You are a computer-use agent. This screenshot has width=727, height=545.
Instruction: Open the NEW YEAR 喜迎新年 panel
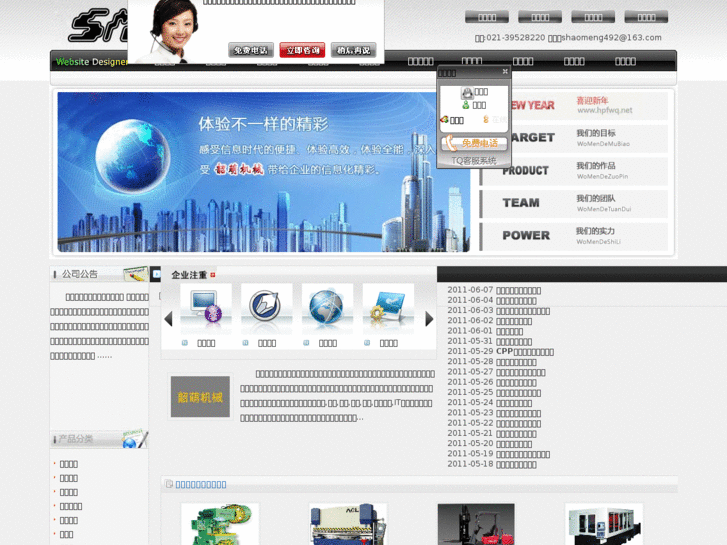[588, 105]
